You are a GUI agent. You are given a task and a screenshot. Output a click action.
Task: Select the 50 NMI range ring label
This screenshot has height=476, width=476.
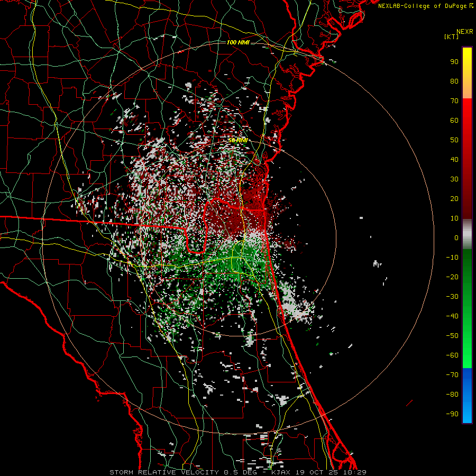238,141
